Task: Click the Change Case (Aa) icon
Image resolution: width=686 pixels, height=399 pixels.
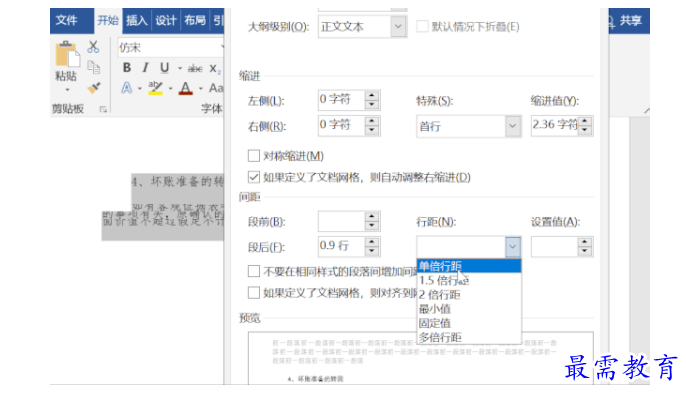Action: (216, 88)
